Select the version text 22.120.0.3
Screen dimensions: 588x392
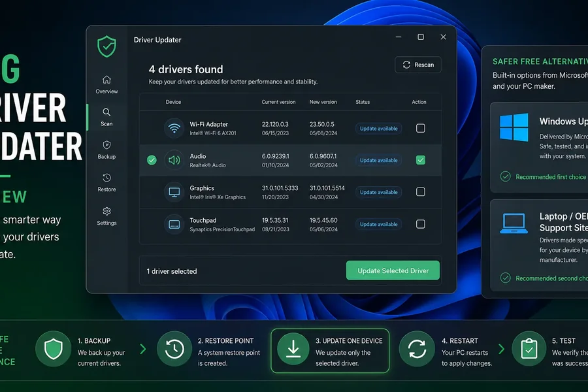(x=275, y=124)
